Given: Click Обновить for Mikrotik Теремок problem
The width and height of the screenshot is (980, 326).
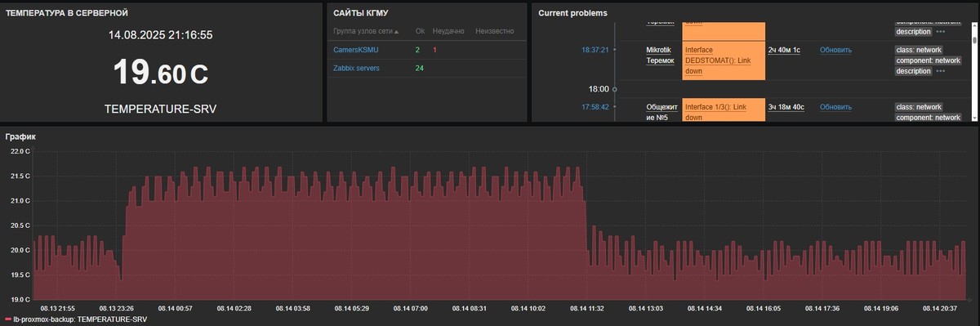Looking at the screenshot, I should (835, 50).
